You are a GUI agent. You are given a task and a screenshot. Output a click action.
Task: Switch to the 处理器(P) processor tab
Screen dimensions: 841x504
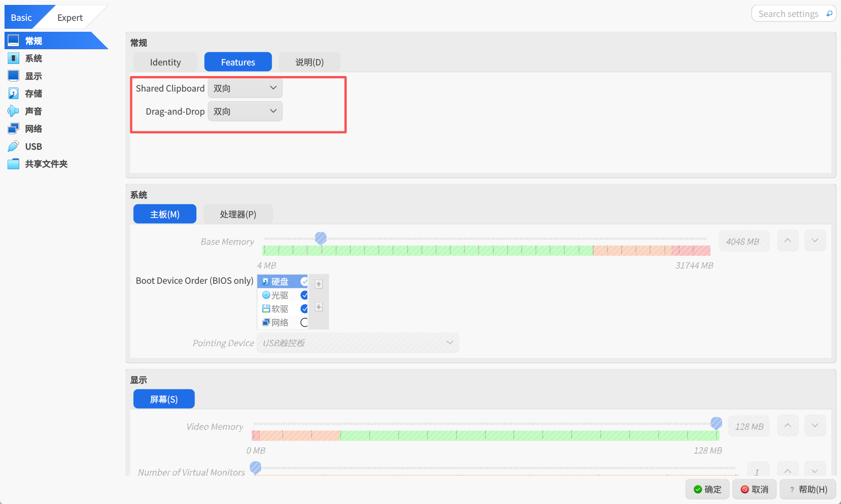click(x=238, y=214)
